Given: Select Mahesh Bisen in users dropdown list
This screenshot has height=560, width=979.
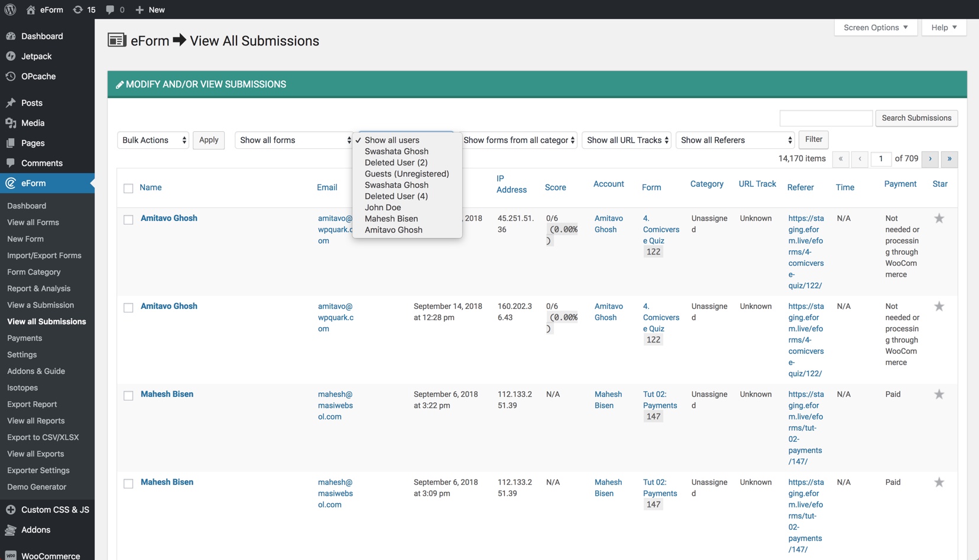Looking at the screenshot, I should coord(407,219).
